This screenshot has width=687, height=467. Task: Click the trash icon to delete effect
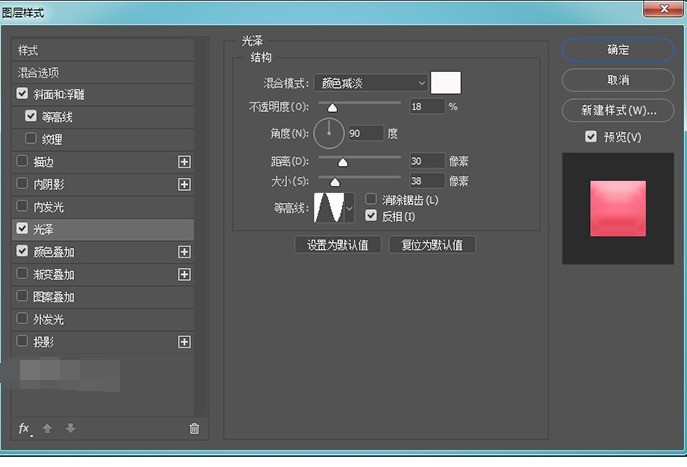(x=194, y=428)
